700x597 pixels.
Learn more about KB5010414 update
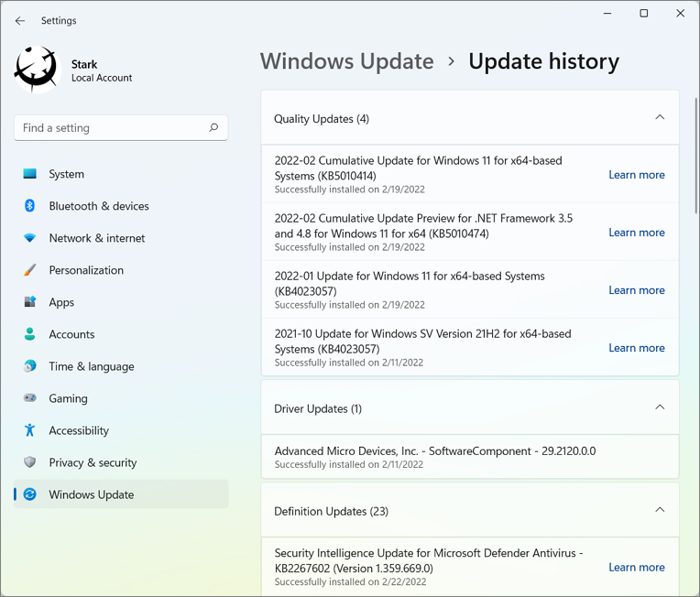click(637, 175)
